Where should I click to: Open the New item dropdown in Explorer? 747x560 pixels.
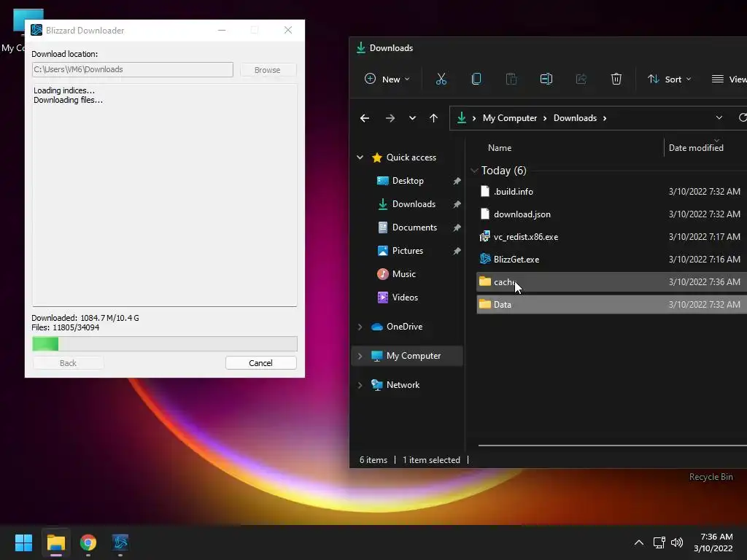click(x=387, y=79)
